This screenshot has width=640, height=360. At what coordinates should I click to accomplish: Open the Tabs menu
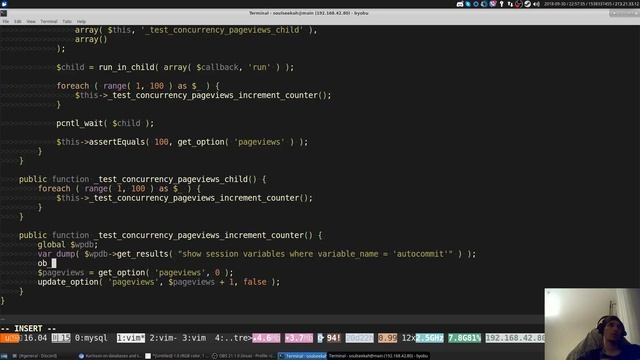click(x=67, y=21)
